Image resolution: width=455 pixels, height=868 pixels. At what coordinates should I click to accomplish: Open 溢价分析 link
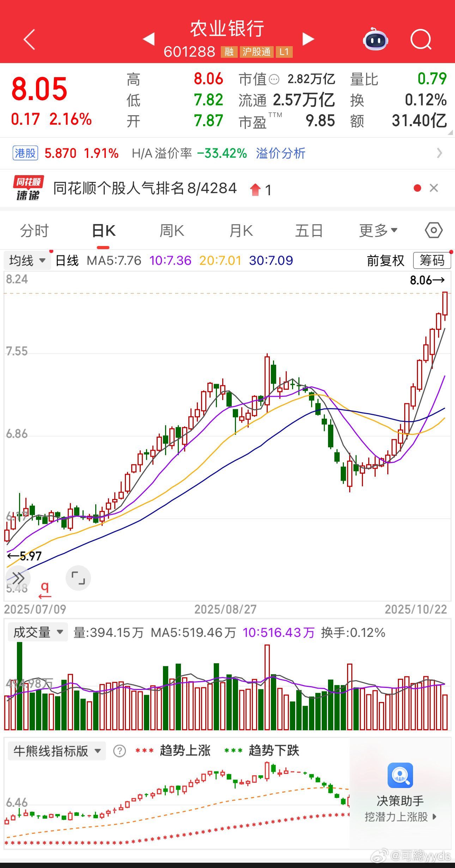(x=280, y=153)
